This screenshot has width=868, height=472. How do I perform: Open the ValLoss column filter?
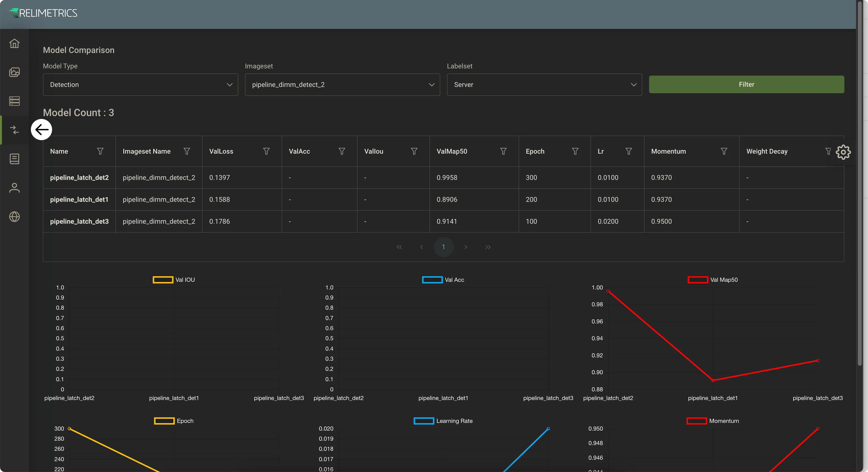click(x=266, y=151)
